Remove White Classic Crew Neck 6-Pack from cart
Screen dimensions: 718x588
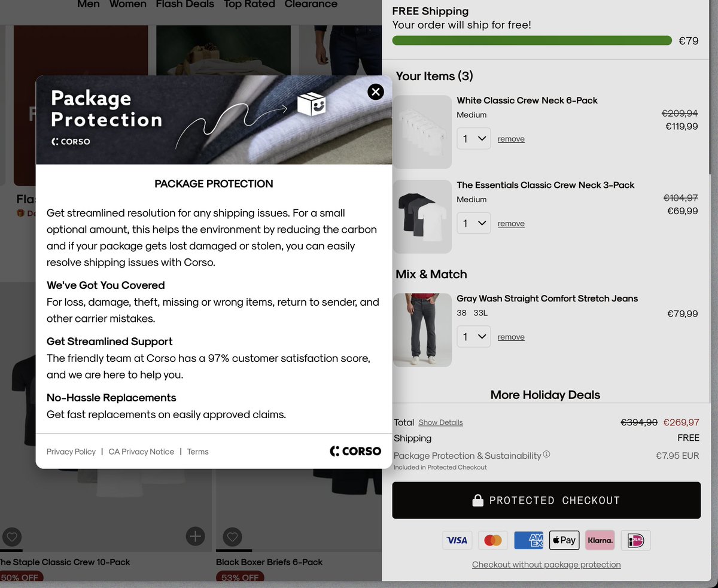[x=511, y=139]
